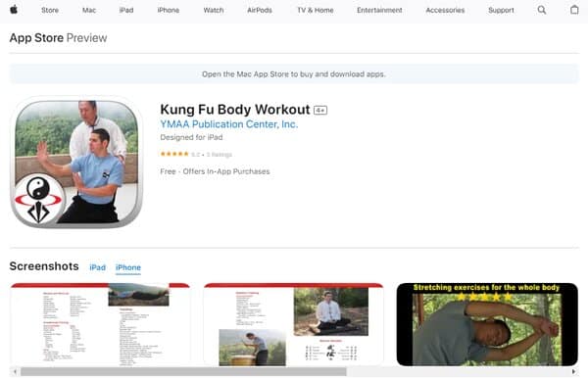This screenshot has height=379, width=588.
Task: Click the Apple logo icon
Action: click(x=14, y=10)
